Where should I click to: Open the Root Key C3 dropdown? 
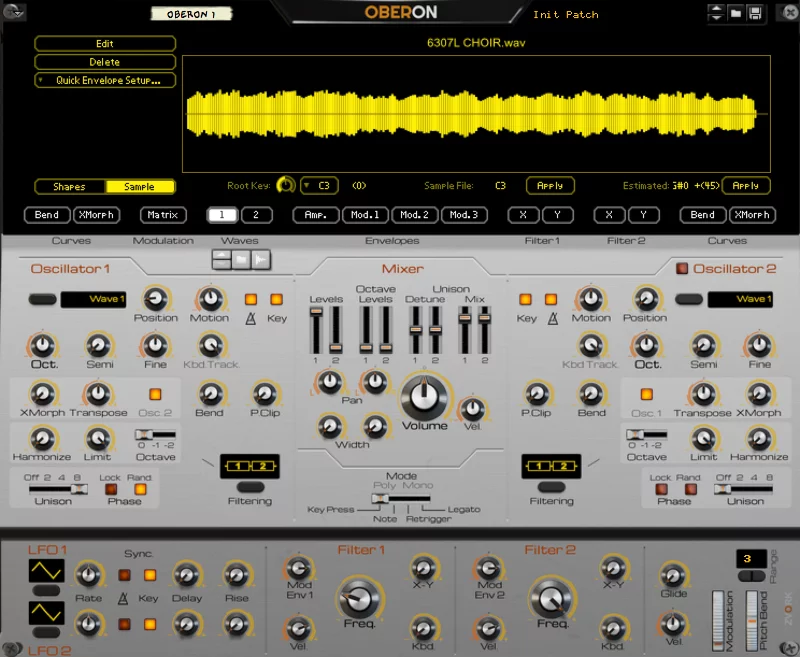point(319,186)
